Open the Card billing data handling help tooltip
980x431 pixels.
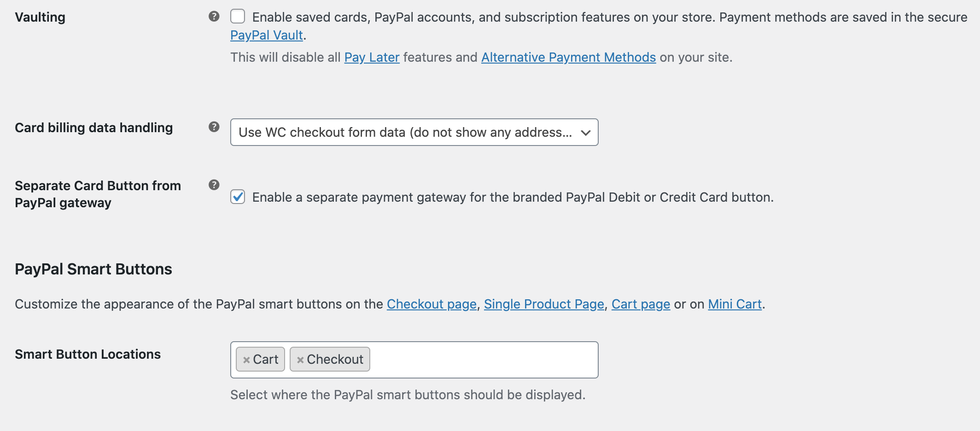click(213, 126)
